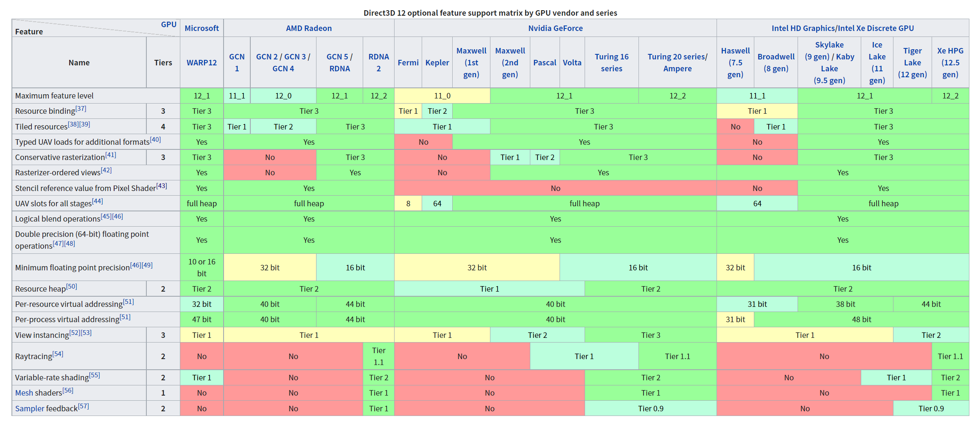This screenshot has width=980, height=427.
Task: Open the Microsoft vendor link
Action: pos(202,28)
